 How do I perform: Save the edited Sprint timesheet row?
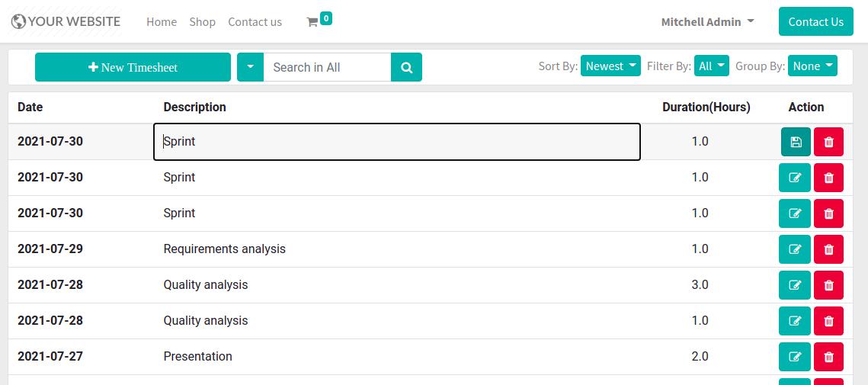[x=796, y=142]
